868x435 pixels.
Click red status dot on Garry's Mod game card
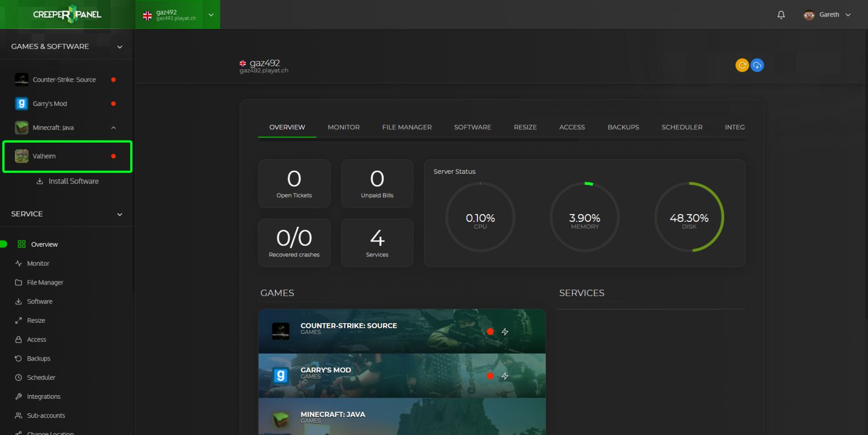(x=490, y=376)
